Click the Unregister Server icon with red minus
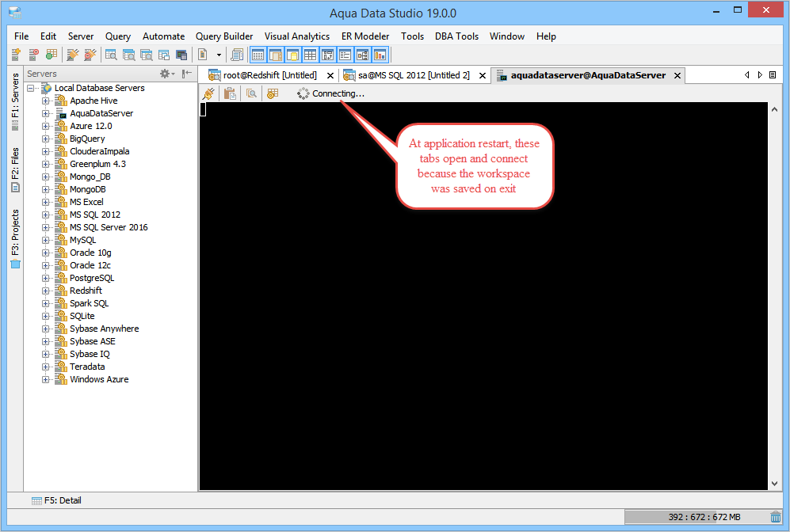This screenshot has width=790, height=532. 33,55
